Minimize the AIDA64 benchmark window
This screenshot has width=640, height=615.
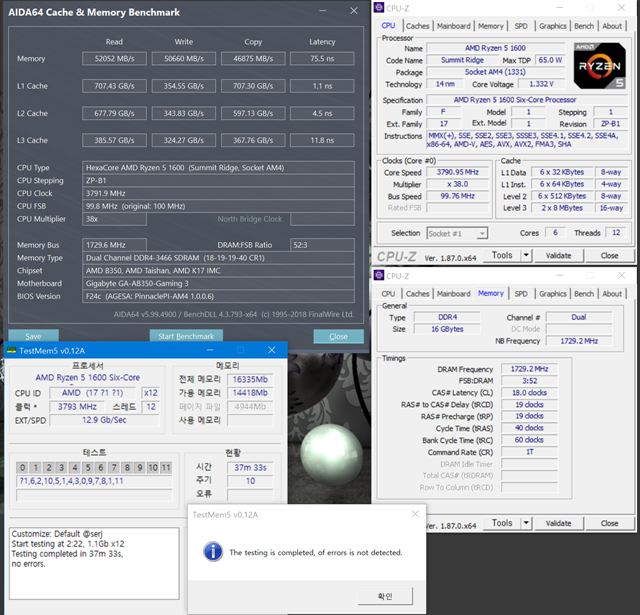(322, 11)
